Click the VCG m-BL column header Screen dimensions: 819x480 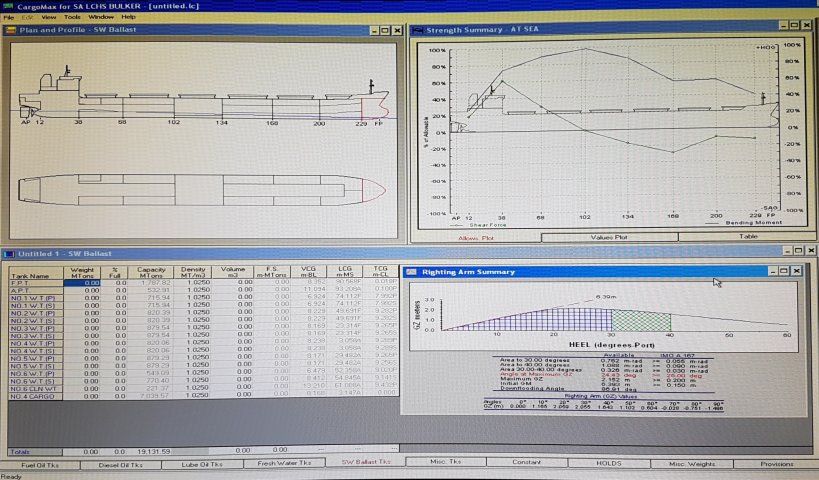coord(309,272)
